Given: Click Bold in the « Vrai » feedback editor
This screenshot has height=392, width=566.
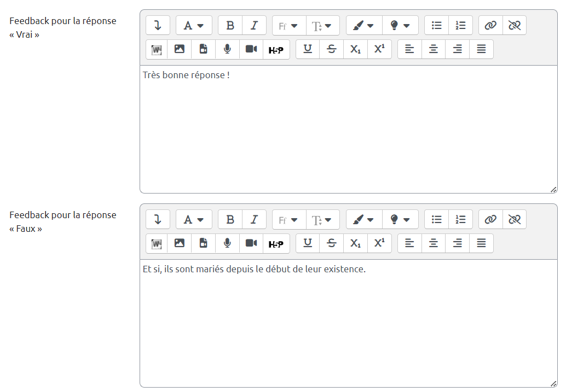Looking at the screenshot, I should click(230, 25).
